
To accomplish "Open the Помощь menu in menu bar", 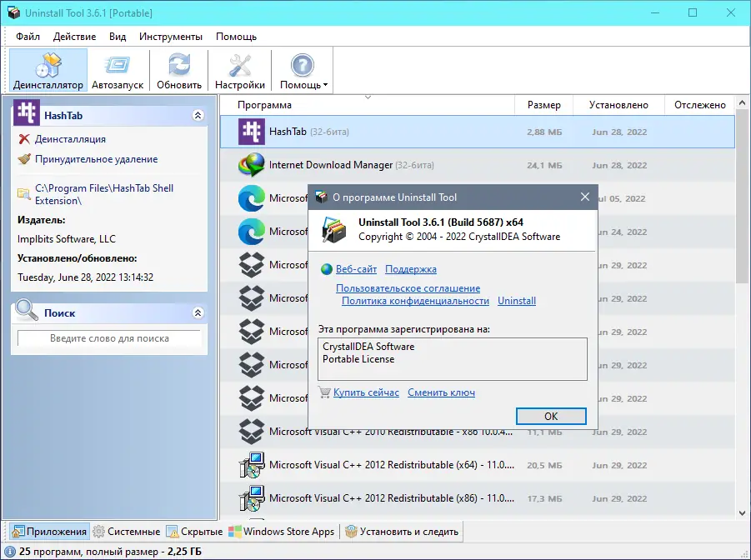I will 236,37.
